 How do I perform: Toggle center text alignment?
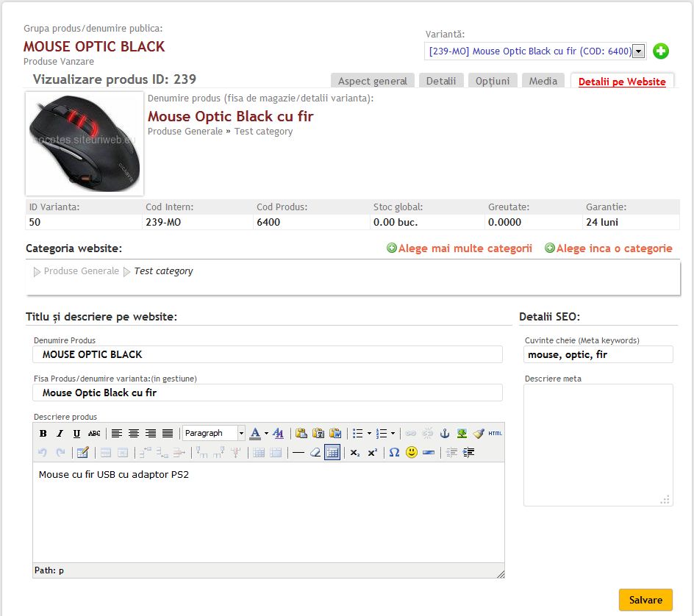pyautogui.click(x=134, y=434)
